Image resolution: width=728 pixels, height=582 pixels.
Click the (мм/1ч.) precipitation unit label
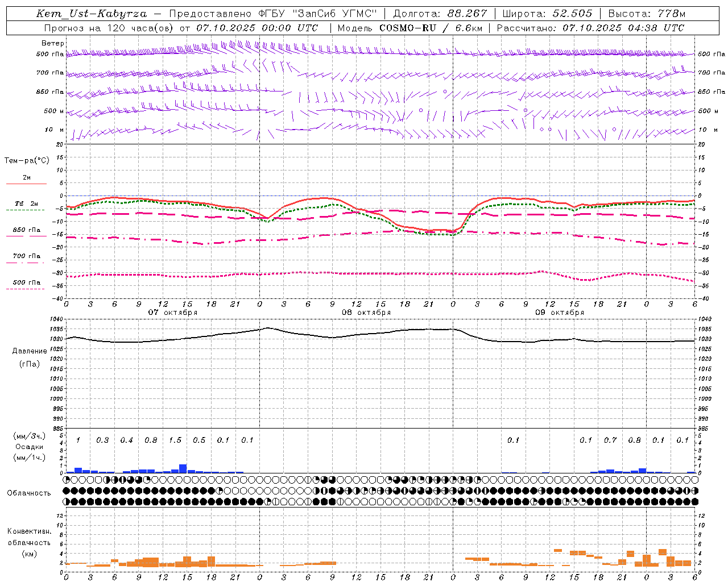coord(29,458)
